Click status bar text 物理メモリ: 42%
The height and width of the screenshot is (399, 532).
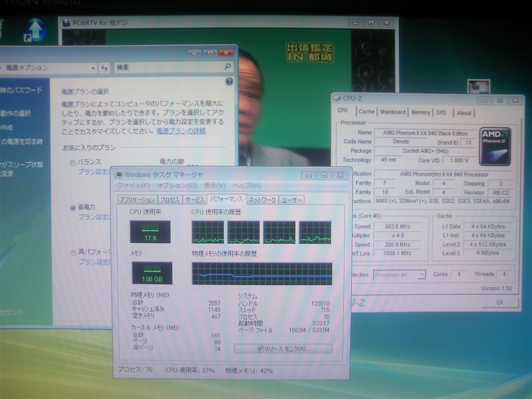coord(249,371)
